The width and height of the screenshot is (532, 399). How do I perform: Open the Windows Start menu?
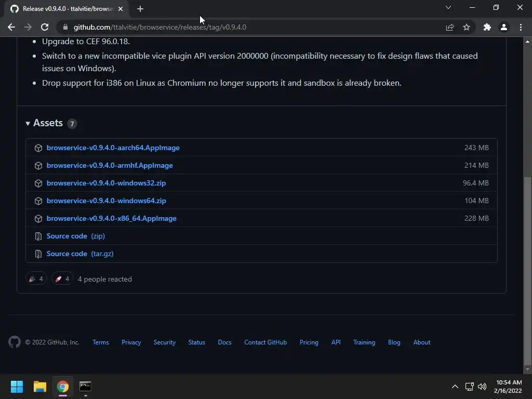[x=17, y=387]
